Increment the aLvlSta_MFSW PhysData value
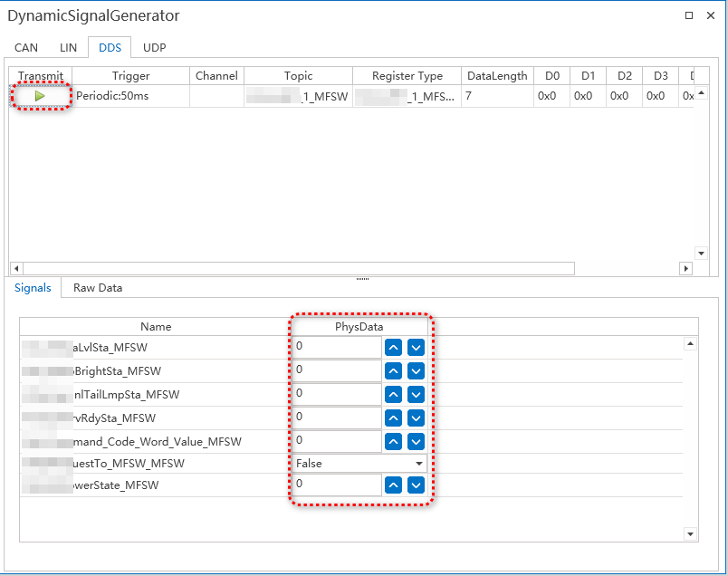This screenshot has height=576, width=728. (396, 346)
